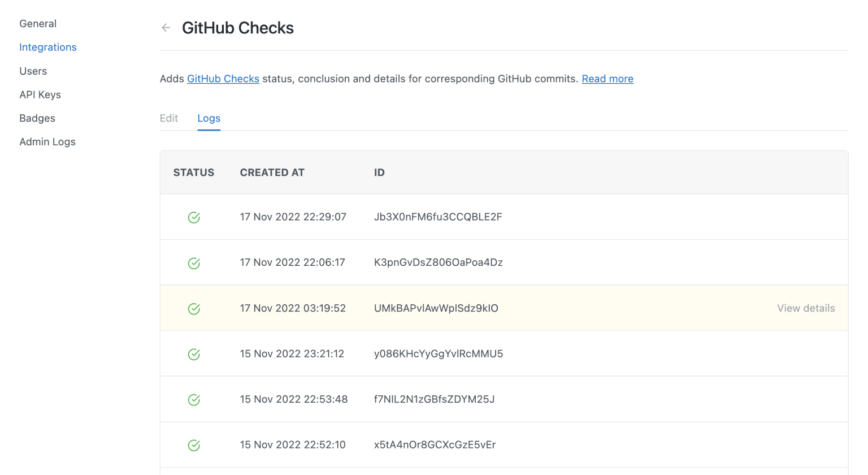Click the STATUS column header
The image size is (868, 475).
[x=194, y=172]
